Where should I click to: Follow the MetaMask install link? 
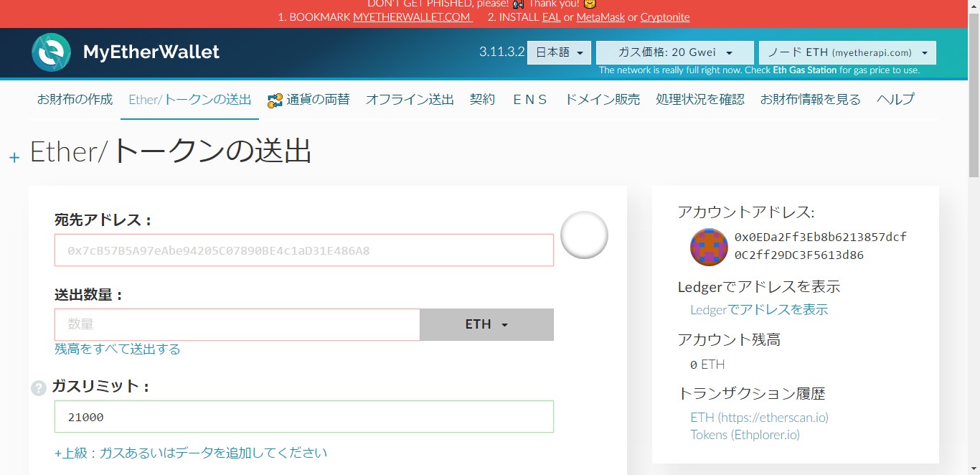coord(600,17)
